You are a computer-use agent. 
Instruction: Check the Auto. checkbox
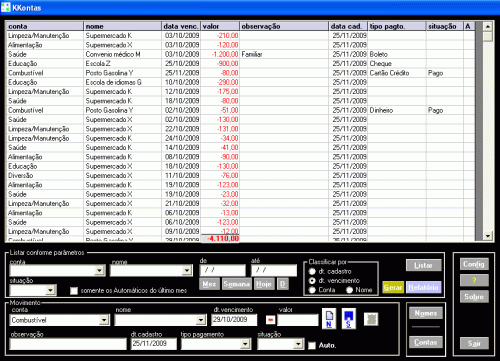[x=312, y=345]
